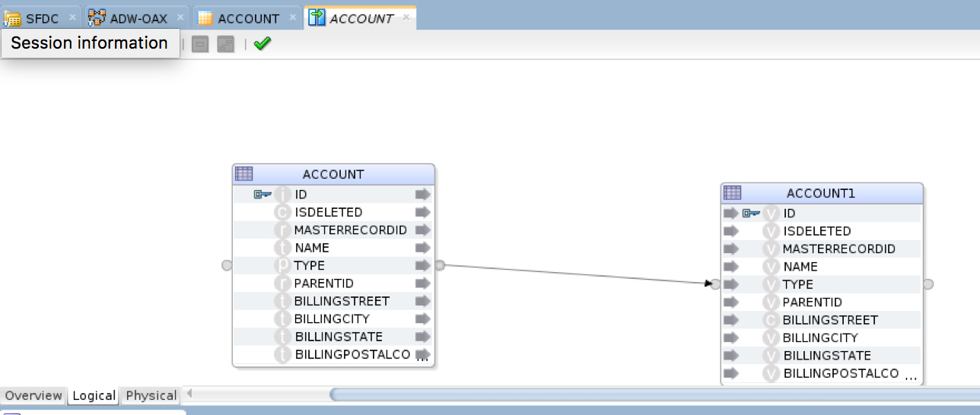Click the output arrow of NAME in ACCOUNT
This screenshot has width=980, height=415.
423,248
